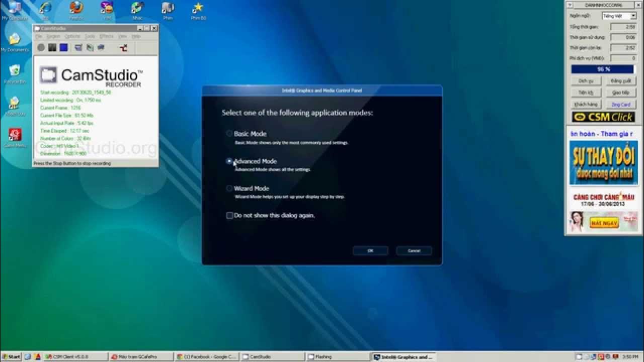
Task: Open the desktop shortcut above Game Menu
Action: pos(15,106)
